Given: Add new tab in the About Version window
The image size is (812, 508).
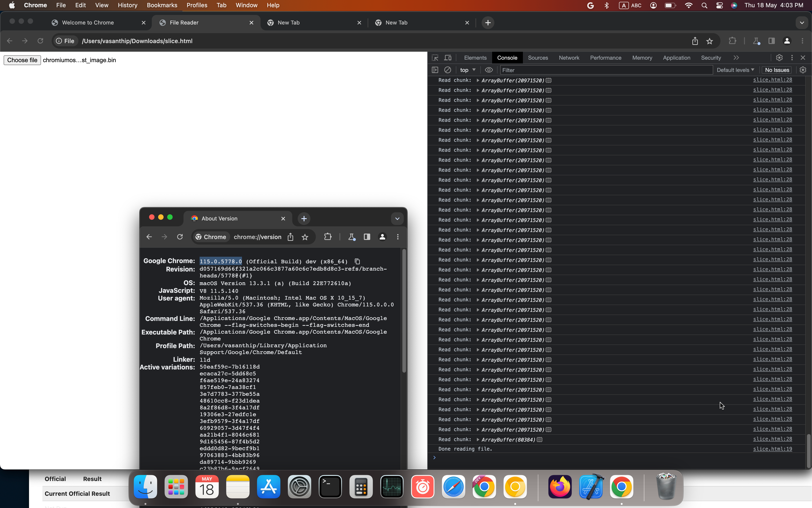Looking at the screenshot, I should point(304,219).
